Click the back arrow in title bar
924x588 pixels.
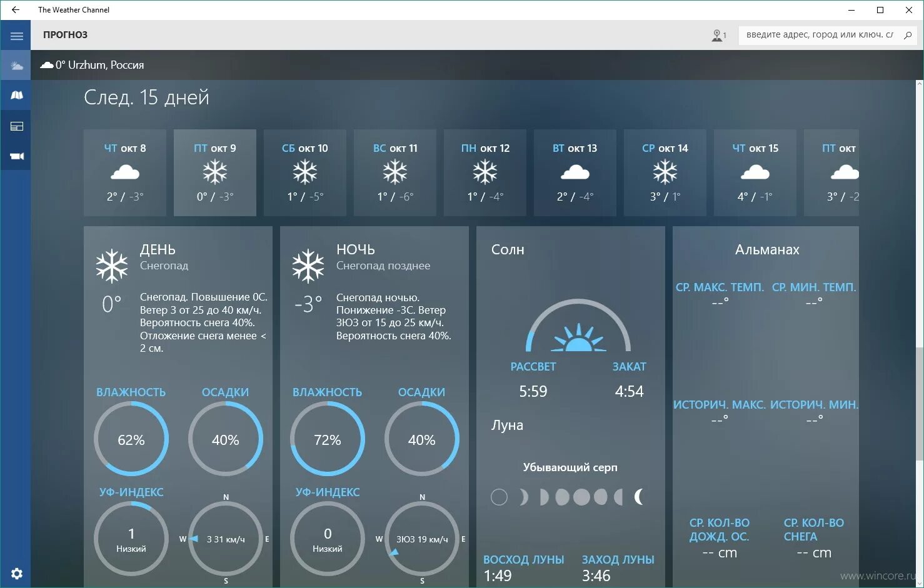(16, 10)
